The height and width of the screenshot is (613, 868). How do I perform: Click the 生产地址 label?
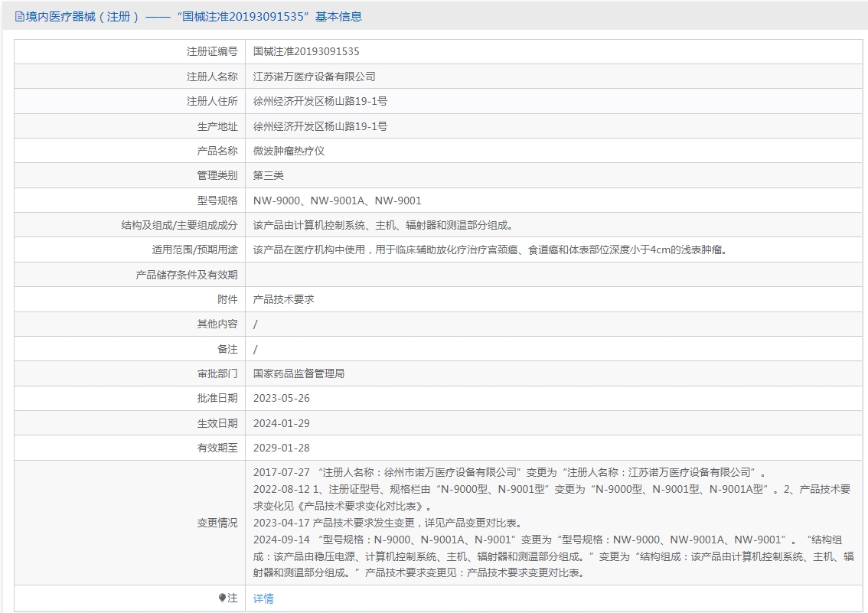tap(217, 126)
